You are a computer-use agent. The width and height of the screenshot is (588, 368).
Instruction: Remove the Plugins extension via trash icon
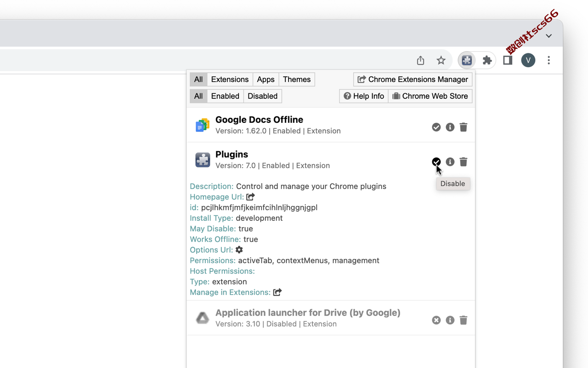[x=464, y=162]
